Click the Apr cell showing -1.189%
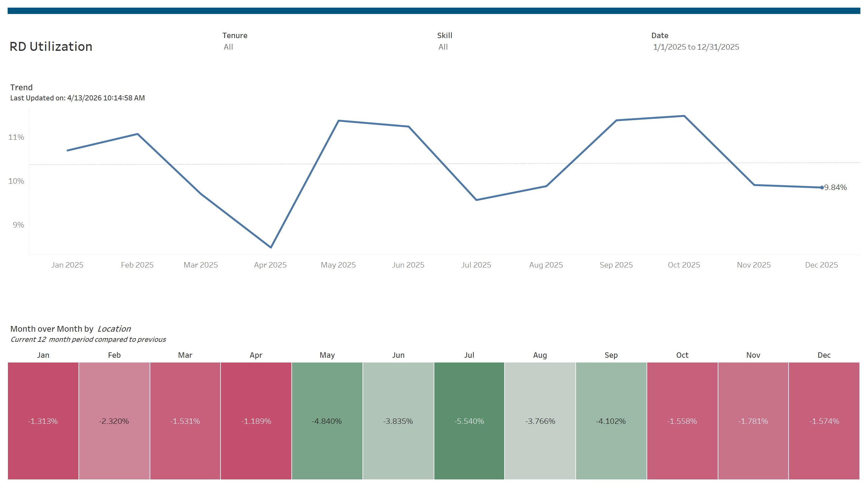Viewport: 868px width, 488px height. [256, 421]
